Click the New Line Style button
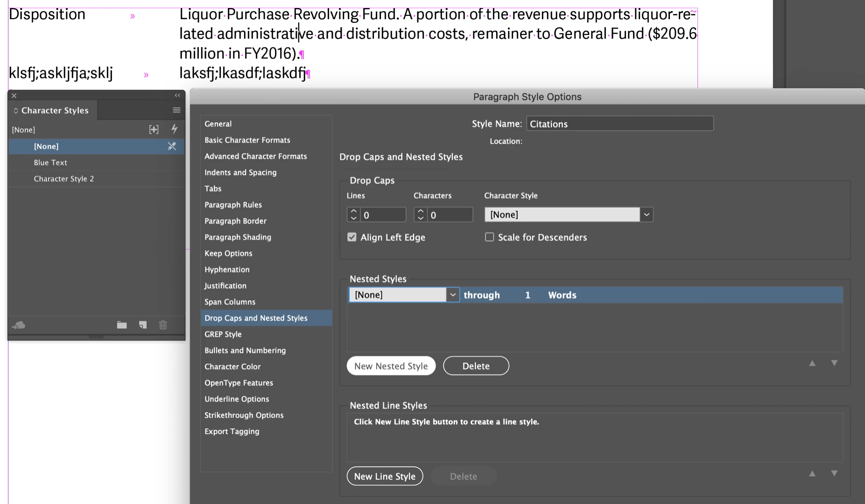The height and width of the screenshot is (504, 865). (385, 476)
